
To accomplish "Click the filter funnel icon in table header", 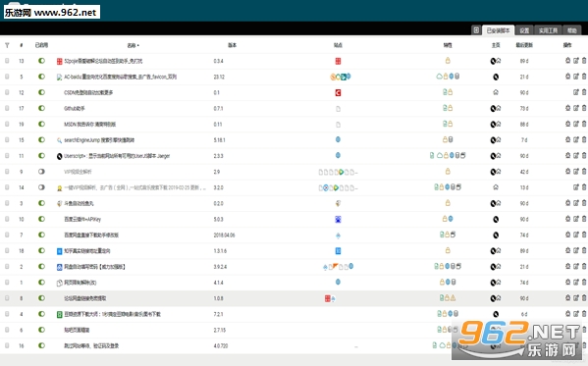I will (x=7, y=45).
